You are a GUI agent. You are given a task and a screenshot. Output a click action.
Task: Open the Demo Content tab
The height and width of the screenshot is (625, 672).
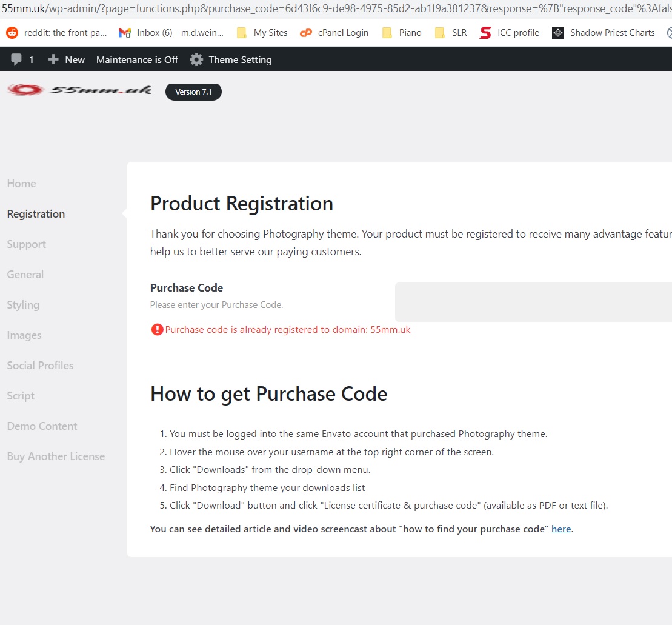point(42,426)
